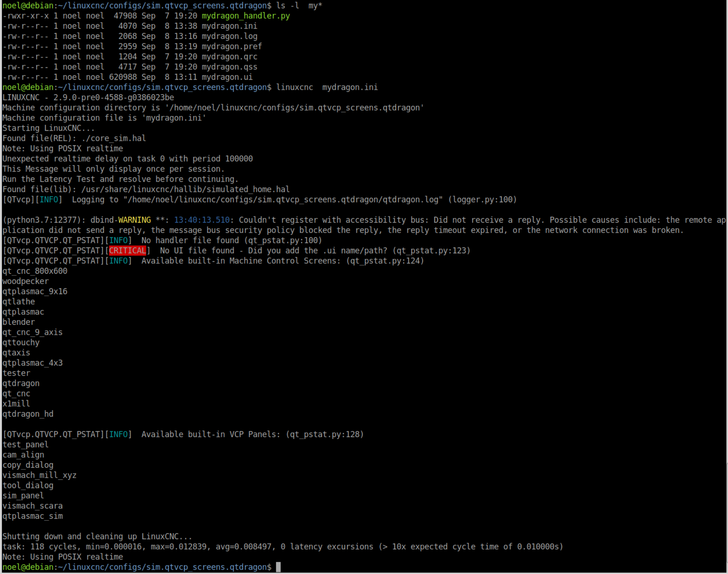Click the terminal cursor at final prompt
The height and width of the screenshot is (574, 728).
point(278,567)
